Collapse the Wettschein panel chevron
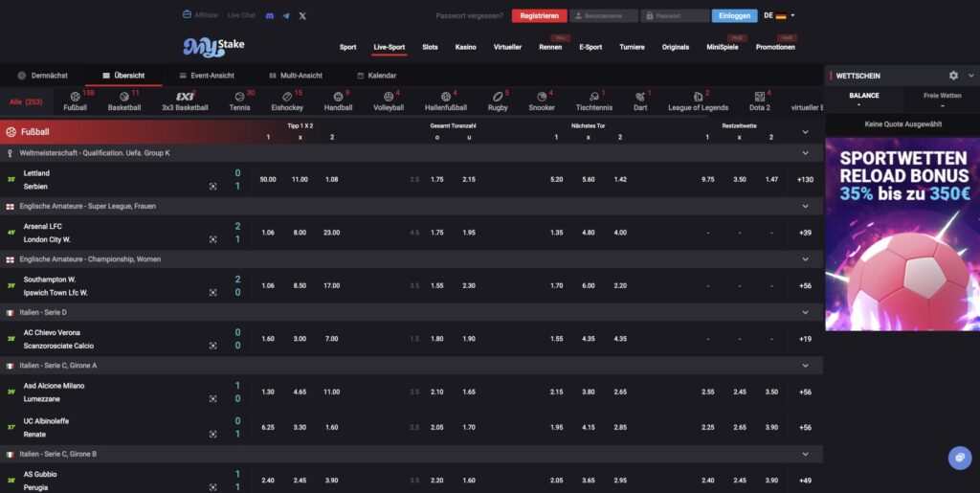980x493 pixels. coord(971,76)
